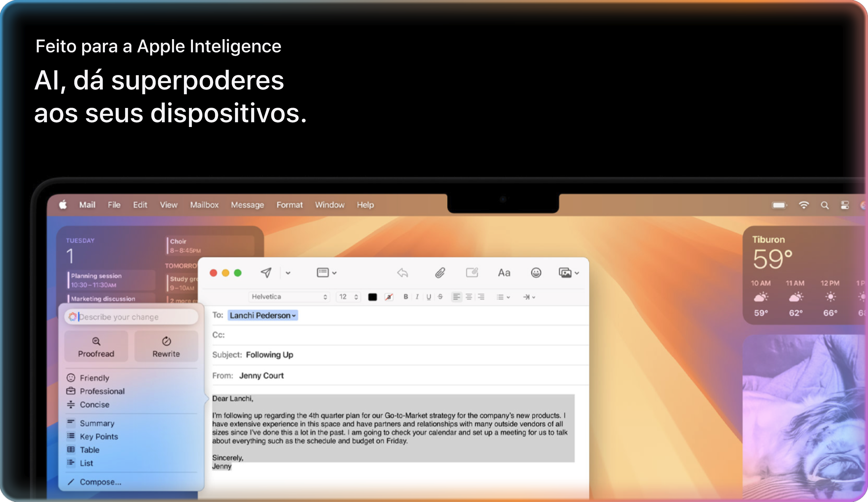Click the Reply arrow icon in toolbar
The image size is (868, 502).
(402, 273)
